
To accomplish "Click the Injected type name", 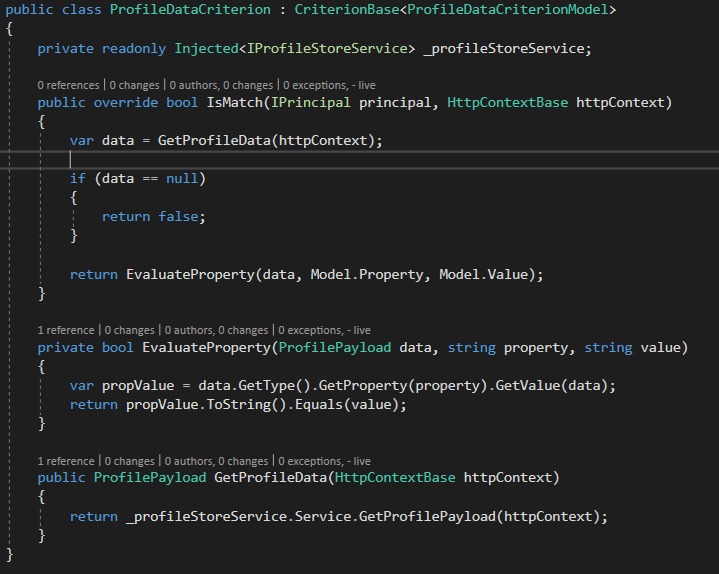I will point(206,49).
